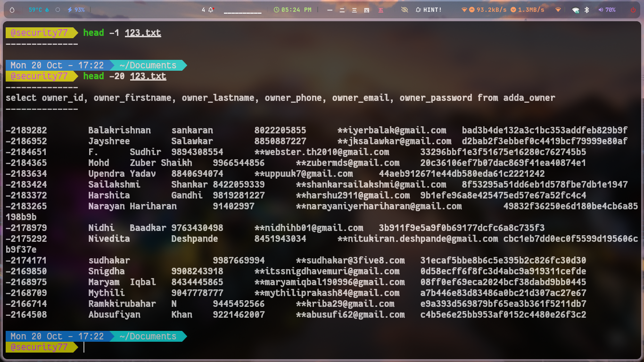Click workspace 三 (three) button
644x362 pixels.
(355, 9)
